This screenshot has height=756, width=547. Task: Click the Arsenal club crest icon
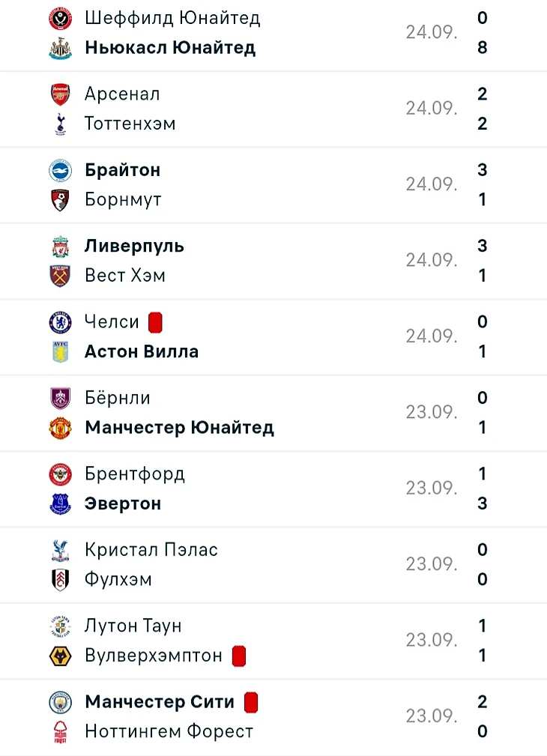(60, 94)
